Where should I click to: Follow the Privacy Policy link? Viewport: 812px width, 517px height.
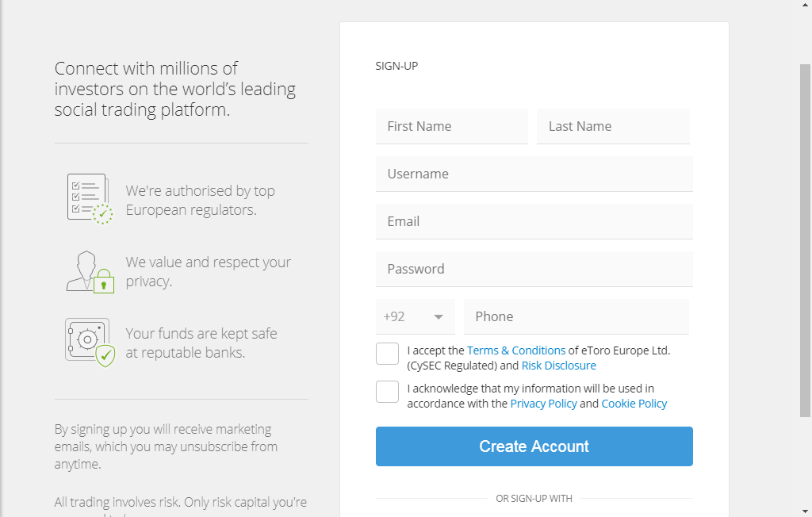[543, 404]
